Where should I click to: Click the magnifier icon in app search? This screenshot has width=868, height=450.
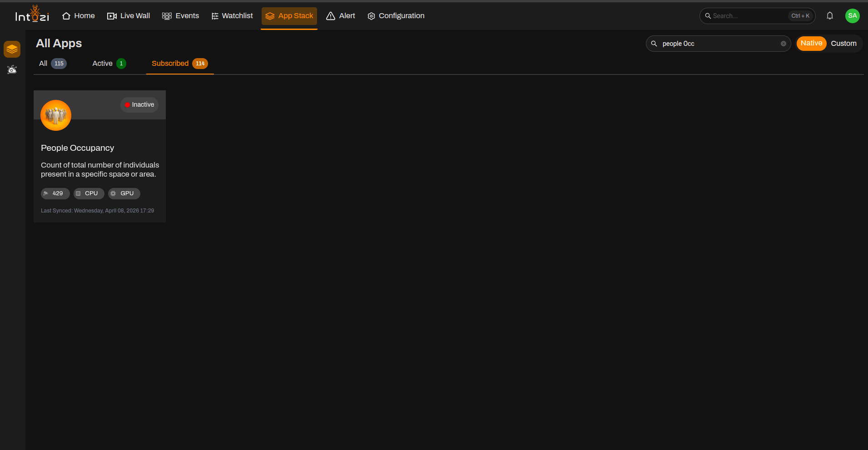pyautogui.click(x=654, y=44)
